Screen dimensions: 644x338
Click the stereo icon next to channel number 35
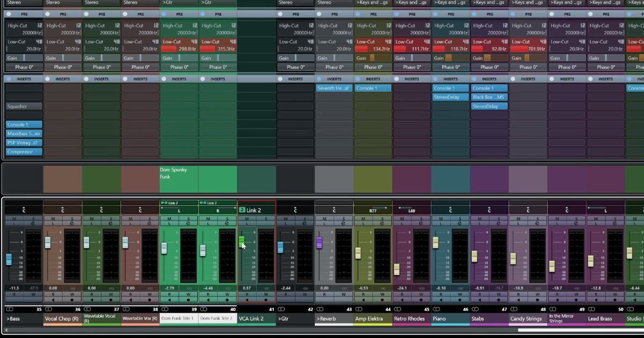tap(10, 309)
